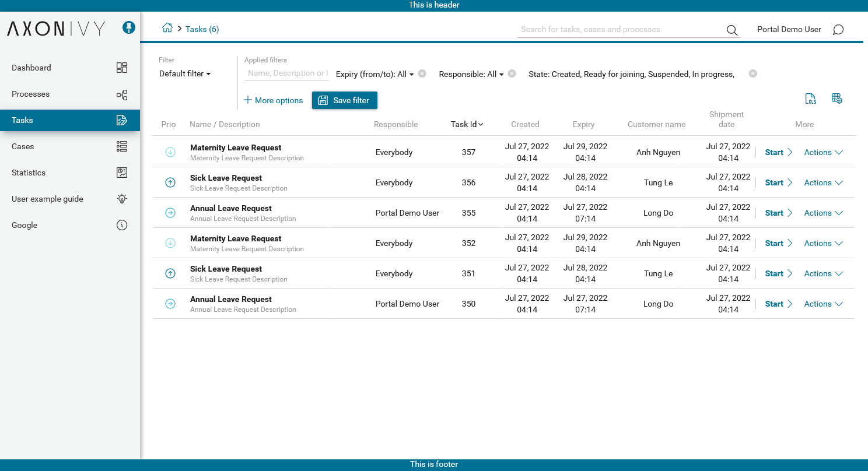Open Actions menu for task 357
The image size is (868, 471).
[823, 152]
